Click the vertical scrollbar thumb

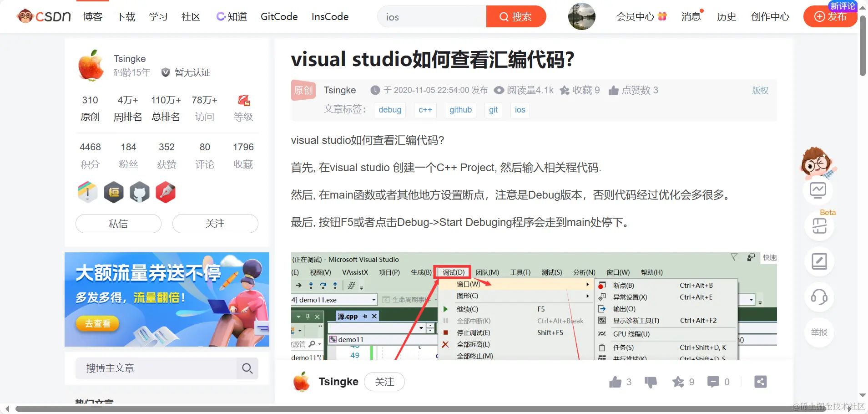pos(863,46)
